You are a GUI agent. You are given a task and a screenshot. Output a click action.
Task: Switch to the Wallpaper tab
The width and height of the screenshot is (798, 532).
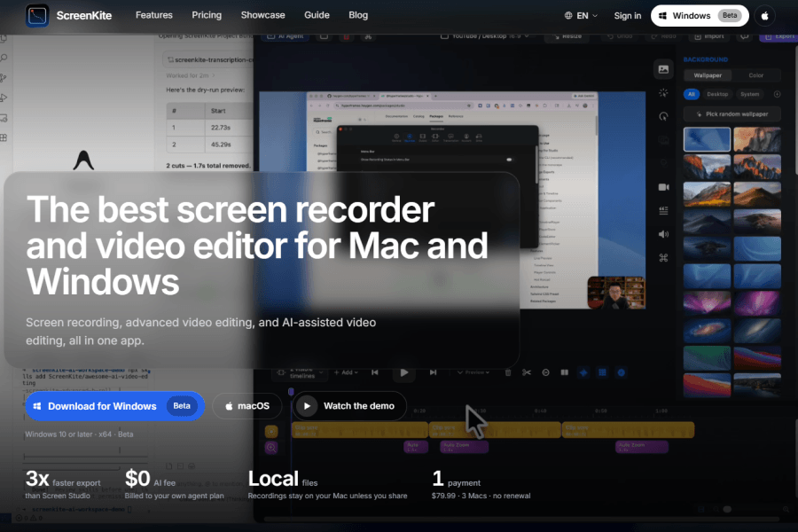(x=708, y=75)
